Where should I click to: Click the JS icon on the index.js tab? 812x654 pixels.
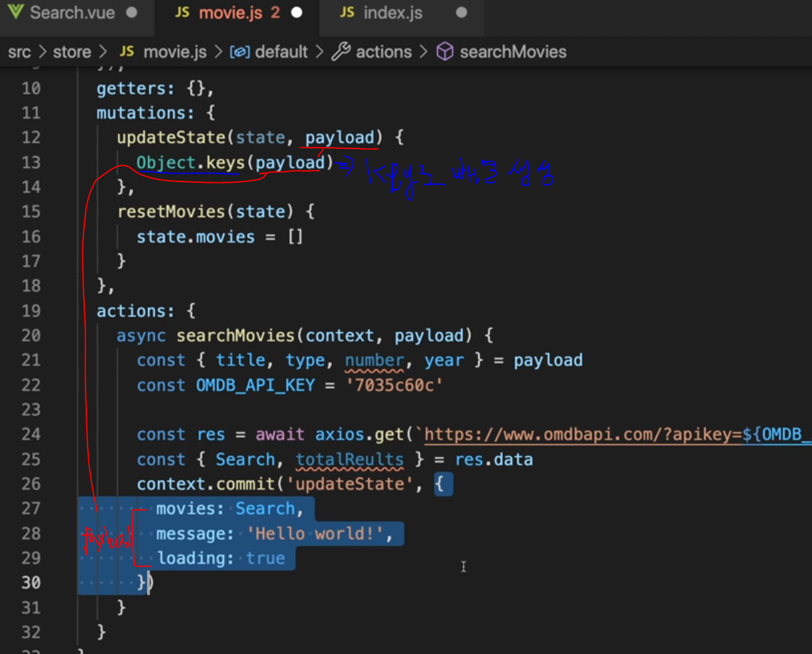347,13
